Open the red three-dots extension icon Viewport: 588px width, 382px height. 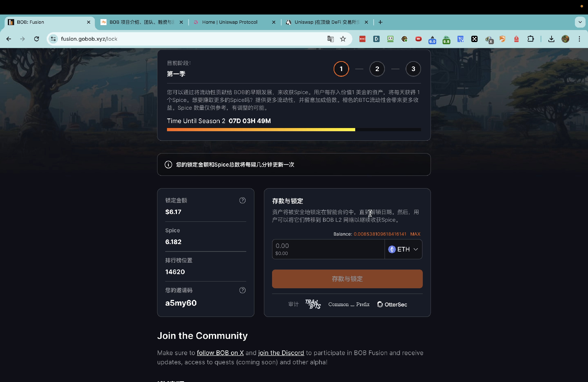click(x=362, y=39)
